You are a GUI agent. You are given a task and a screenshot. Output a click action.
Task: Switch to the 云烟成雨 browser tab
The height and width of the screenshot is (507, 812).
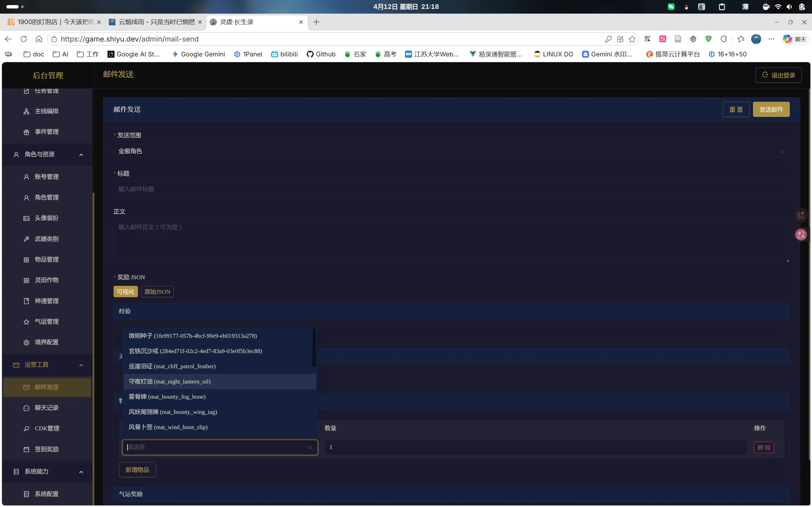click(x=156, y=22)
